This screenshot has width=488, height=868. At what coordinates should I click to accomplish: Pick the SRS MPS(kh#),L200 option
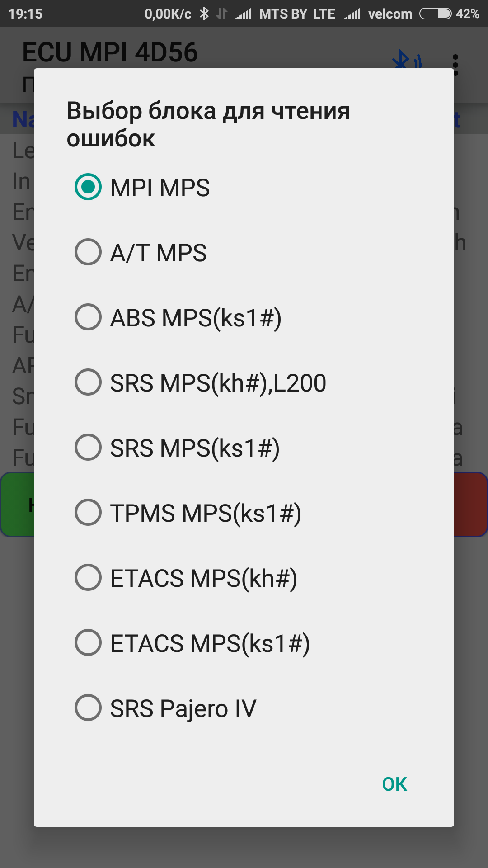point(88,382)
